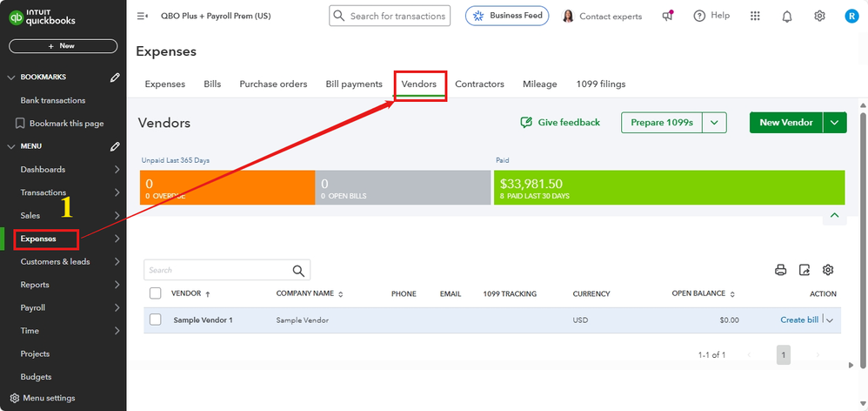The height and width of the screenshot is (411, 868).
Task: Select all vendors checkbox in header
Action: pos(156,293)
